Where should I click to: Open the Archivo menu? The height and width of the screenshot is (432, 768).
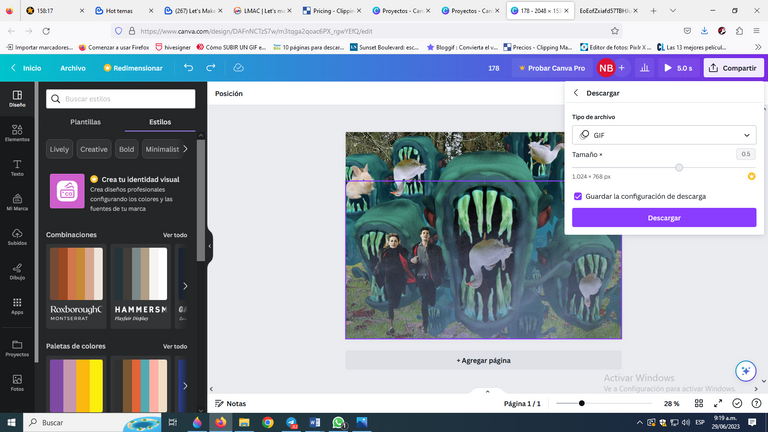coord(73,68)
